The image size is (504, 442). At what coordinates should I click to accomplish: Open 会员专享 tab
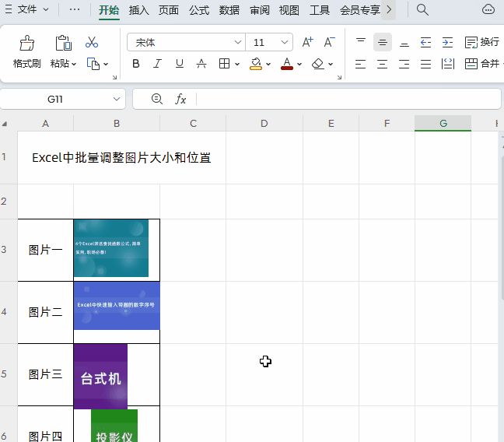tap(360, 10)
